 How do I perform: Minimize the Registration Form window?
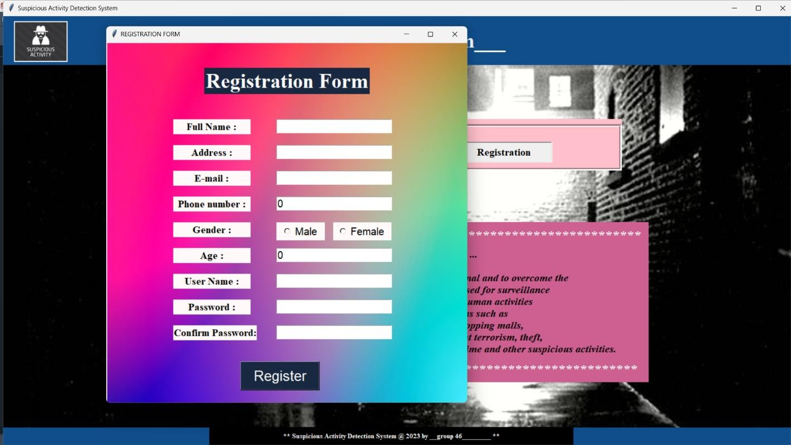(x=407, y=34)
